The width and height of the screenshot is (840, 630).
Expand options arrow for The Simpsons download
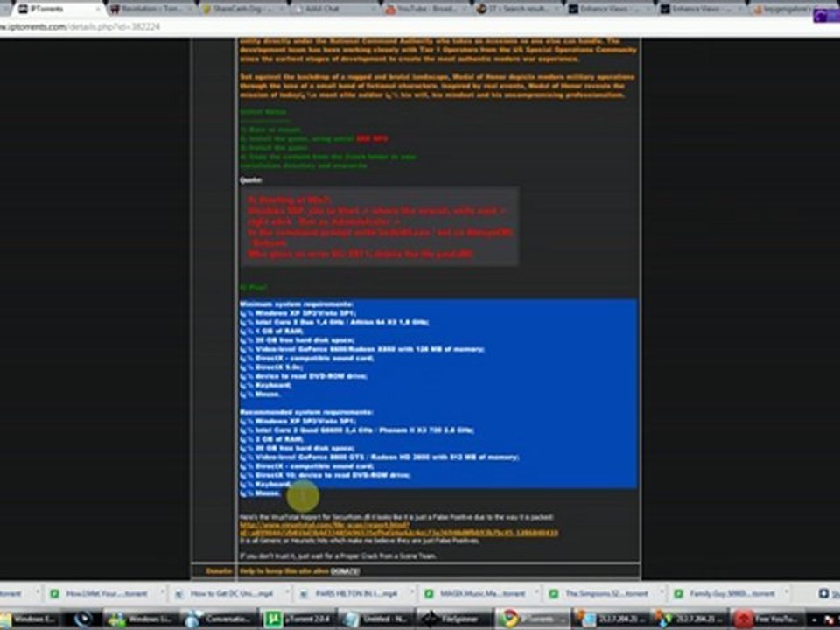tap(662, 592)
